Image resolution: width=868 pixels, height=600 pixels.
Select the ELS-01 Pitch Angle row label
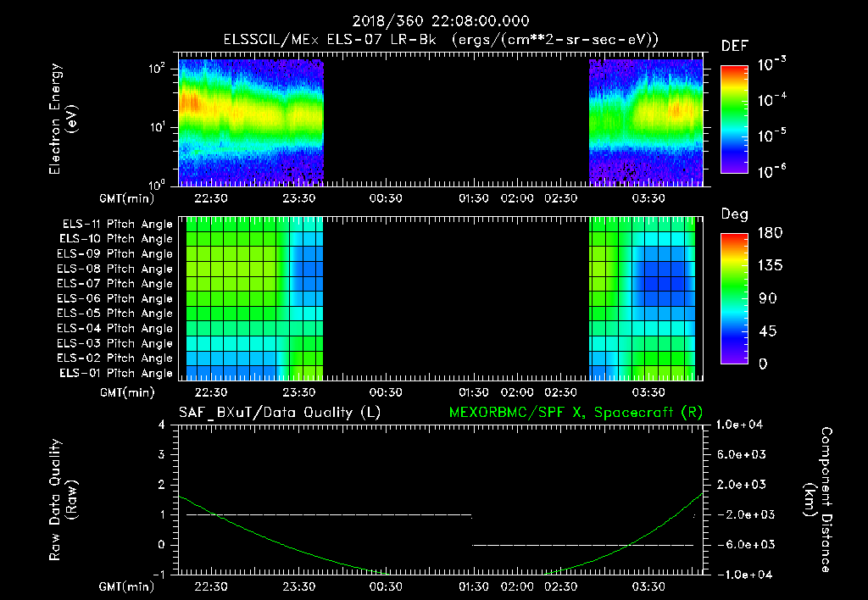115,373
